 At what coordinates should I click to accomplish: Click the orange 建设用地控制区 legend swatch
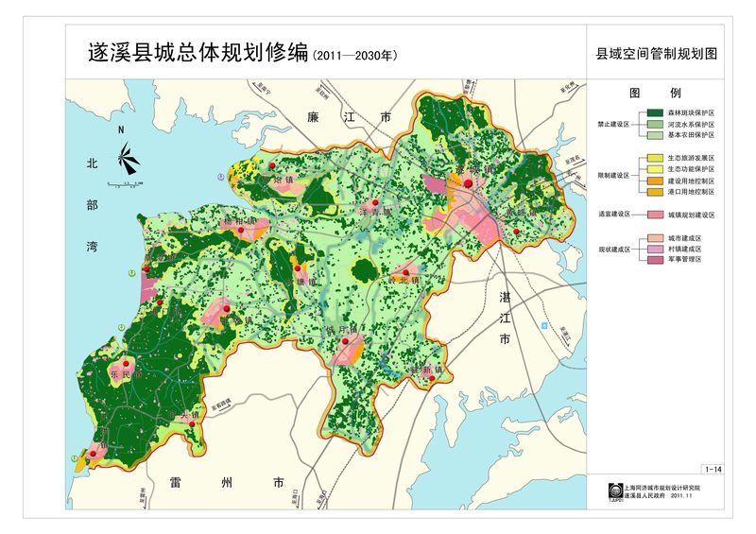pyautogui.click(x=657, y=181)
